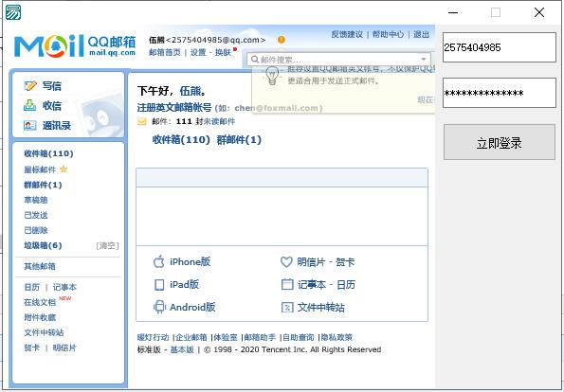Click the Apple icon for iPhone版

158,261
